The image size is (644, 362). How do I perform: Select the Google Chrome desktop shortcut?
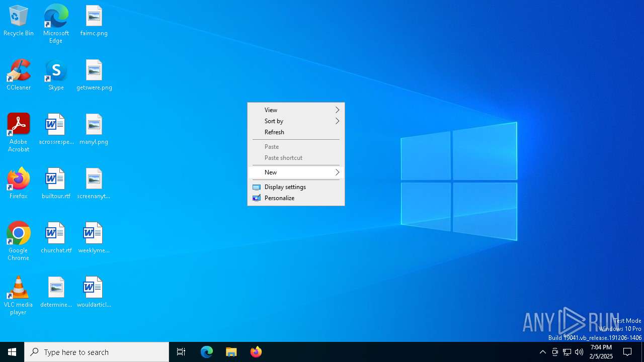tap(19, 241)
